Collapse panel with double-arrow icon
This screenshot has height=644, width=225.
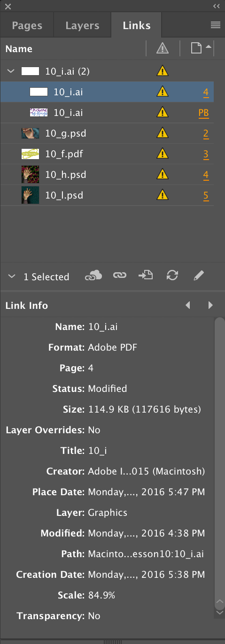(217, 6)
